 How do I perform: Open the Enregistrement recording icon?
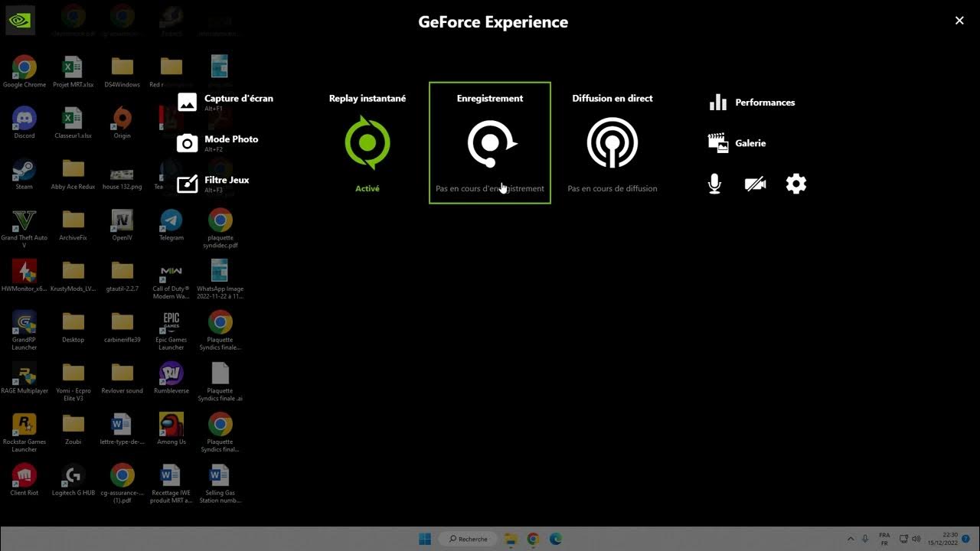490,143
